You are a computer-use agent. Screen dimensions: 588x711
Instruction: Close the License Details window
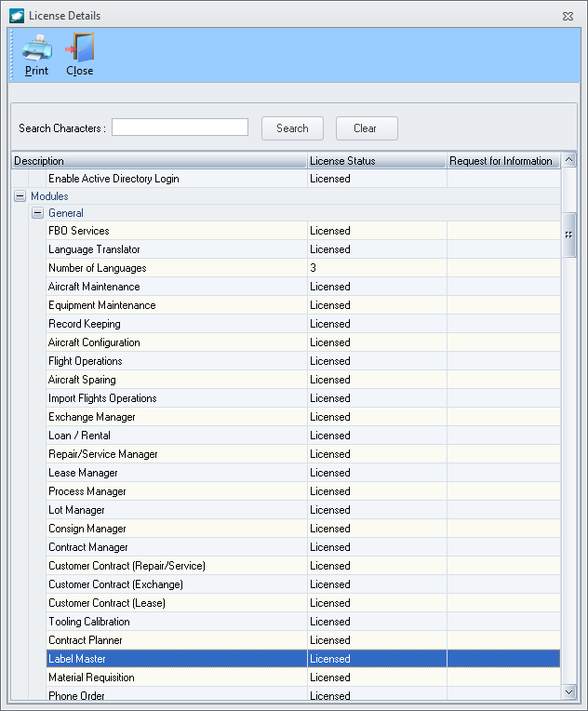coord(568,17)
